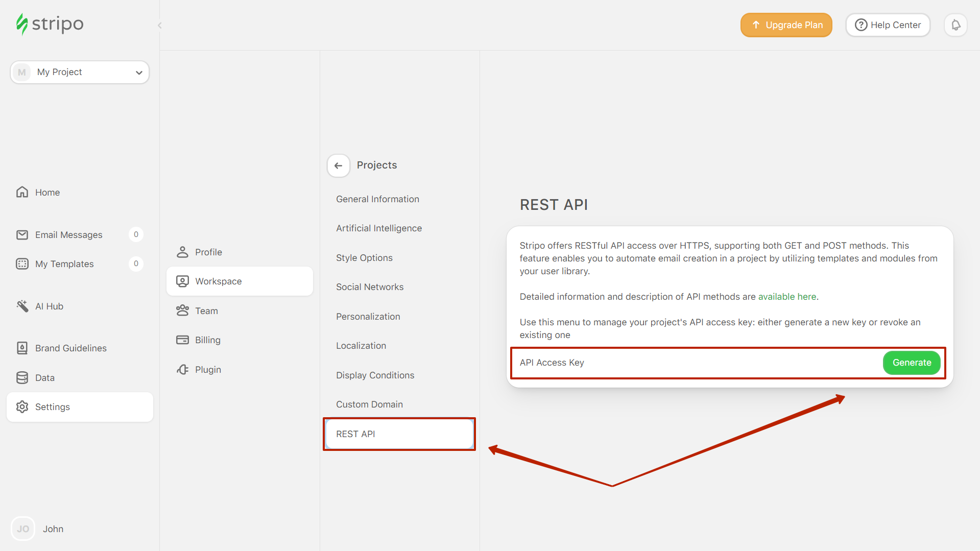Image resolution: width=980 pixels, height=551 pixels.
Task: Open Home from the sidebar
Action: click(x=47, y=193)
